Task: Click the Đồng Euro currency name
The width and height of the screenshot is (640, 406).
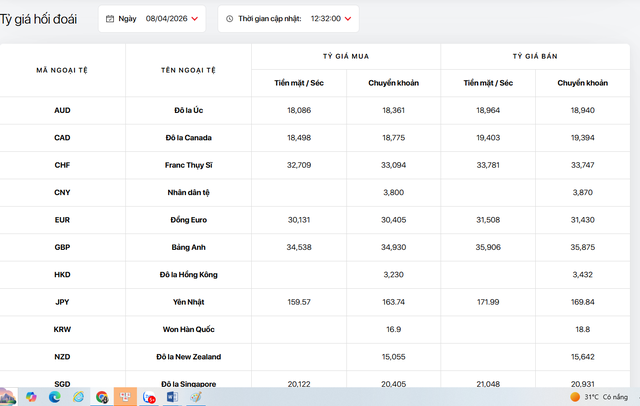Action: (x=188, y=220)
